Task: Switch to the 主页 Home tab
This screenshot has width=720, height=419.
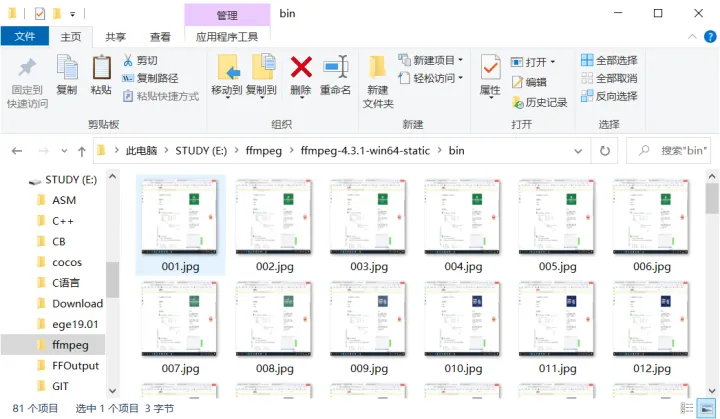Action: pyautogui.click(x=71, y=37)
